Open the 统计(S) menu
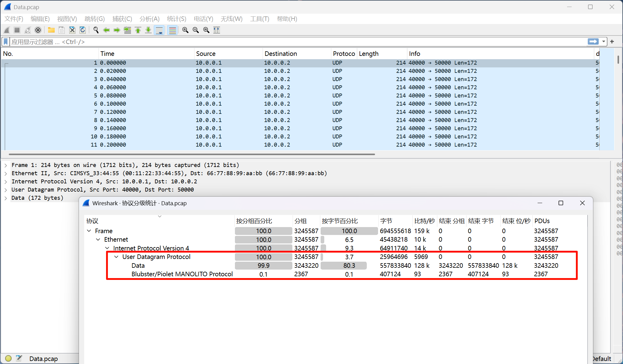This screenshot has width=623, height=364. 176,19
